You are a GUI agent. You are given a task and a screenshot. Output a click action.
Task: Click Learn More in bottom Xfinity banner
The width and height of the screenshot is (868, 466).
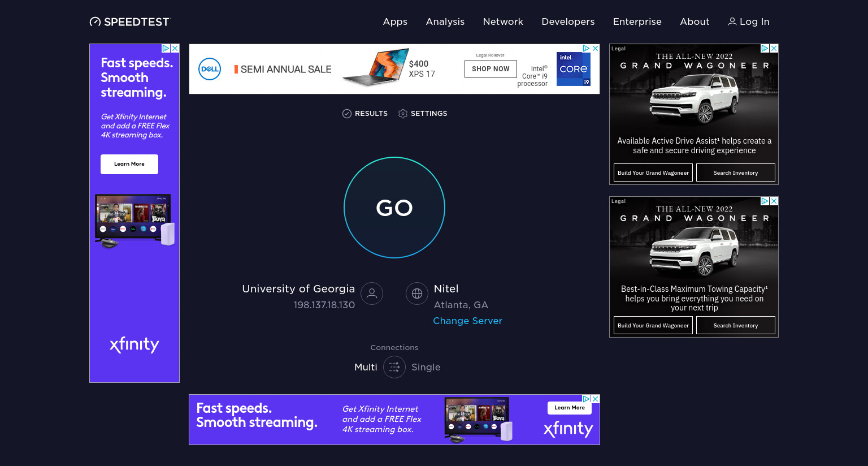(570, 408)
